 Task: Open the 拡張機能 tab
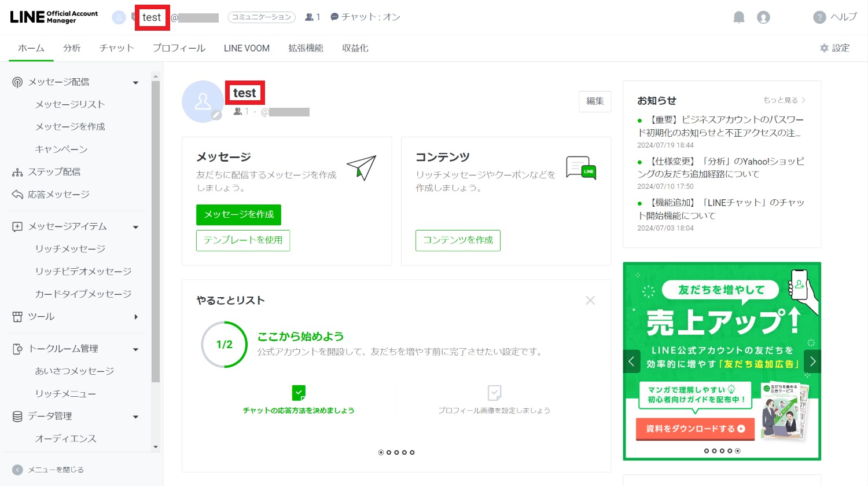(x=306, y=48)
